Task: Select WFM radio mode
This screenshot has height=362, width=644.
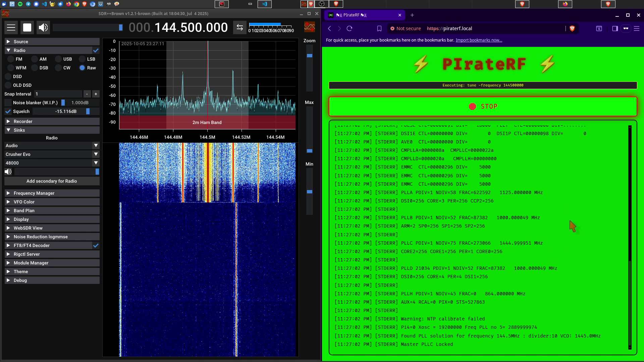Action: (x=11, y=68)
